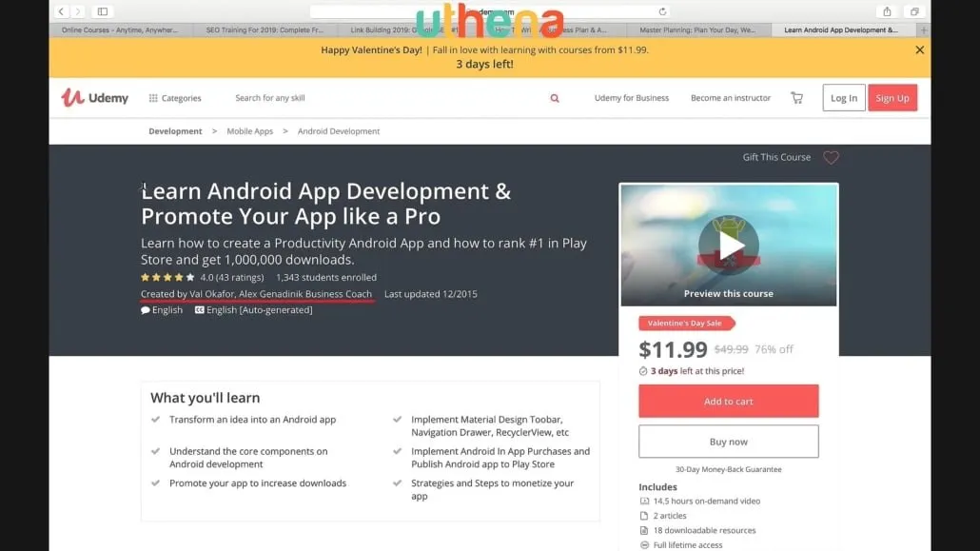The image size is (980, 551).
Task: Switch to SEO Training For 2019 tab
Action: click(265, 30)
